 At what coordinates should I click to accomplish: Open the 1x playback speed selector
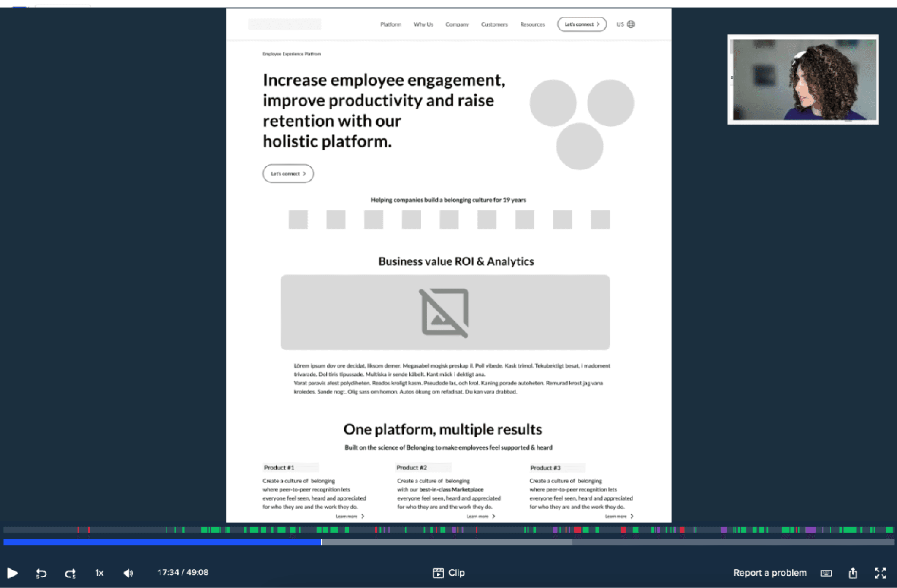[x=99, y=573]
